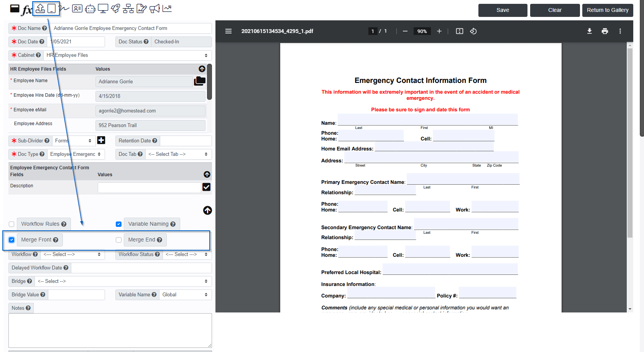Open the Sub-Divider Forms dropdown
This screenshot has width=644, height=352.
(74, 141)
